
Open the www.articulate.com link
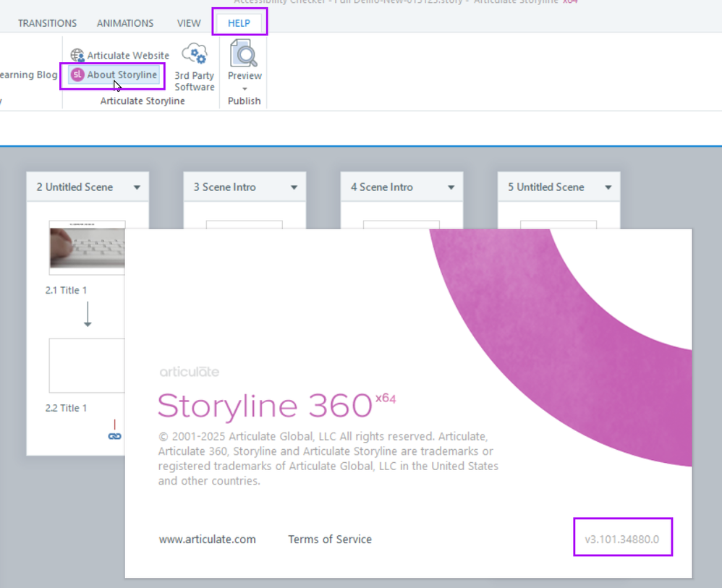[207, 540]
